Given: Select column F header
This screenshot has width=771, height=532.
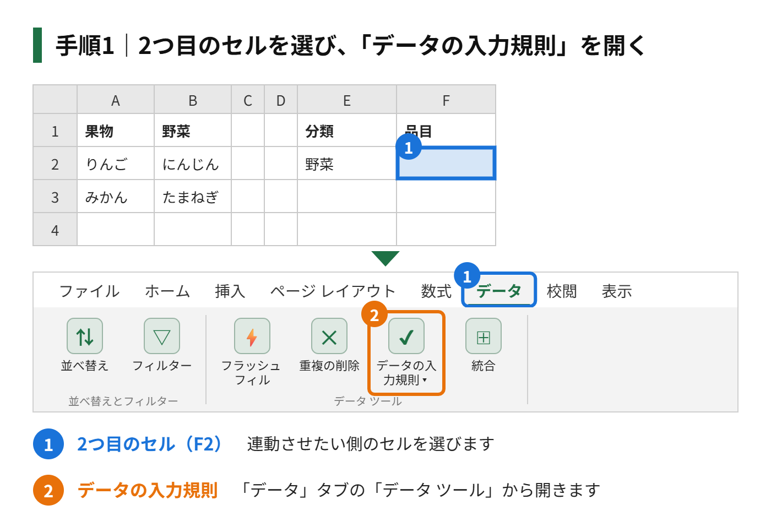Looking at the screenshot, I should click(x=446, y=100).
